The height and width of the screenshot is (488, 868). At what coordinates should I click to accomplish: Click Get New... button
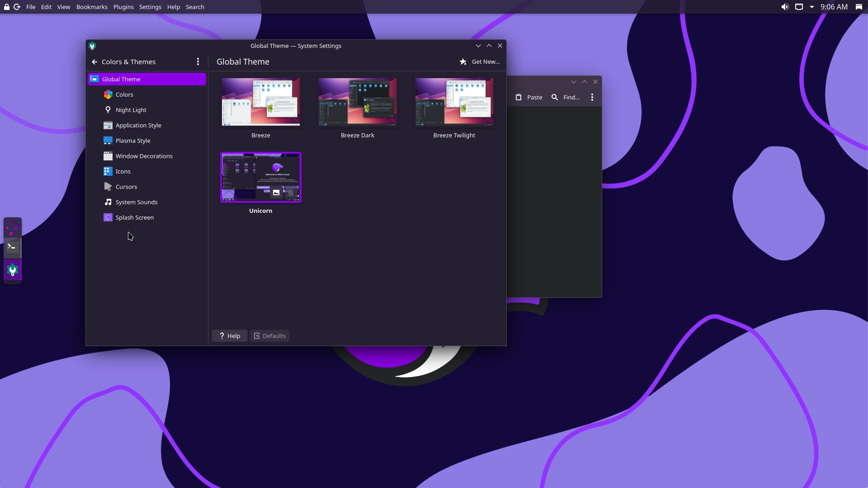pyautogui.click(x=480, y=62)
